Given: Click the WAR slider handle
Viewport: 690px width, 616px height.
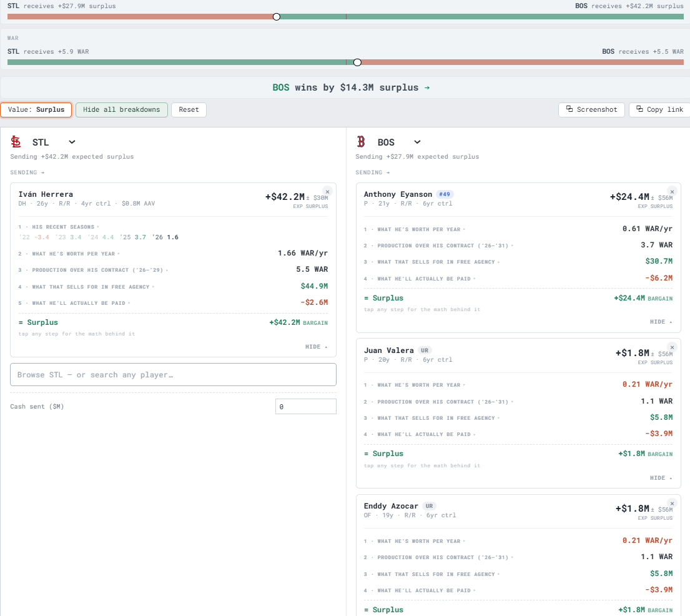Looking at the screenshot, I should (x=357, y=62).
